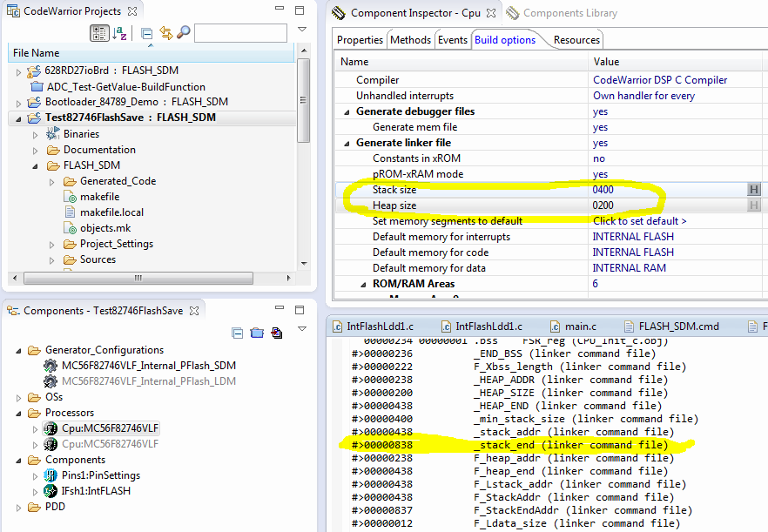
Task: Collapse ROM/RAM Areas group
Action: click(x=363, y=285)
